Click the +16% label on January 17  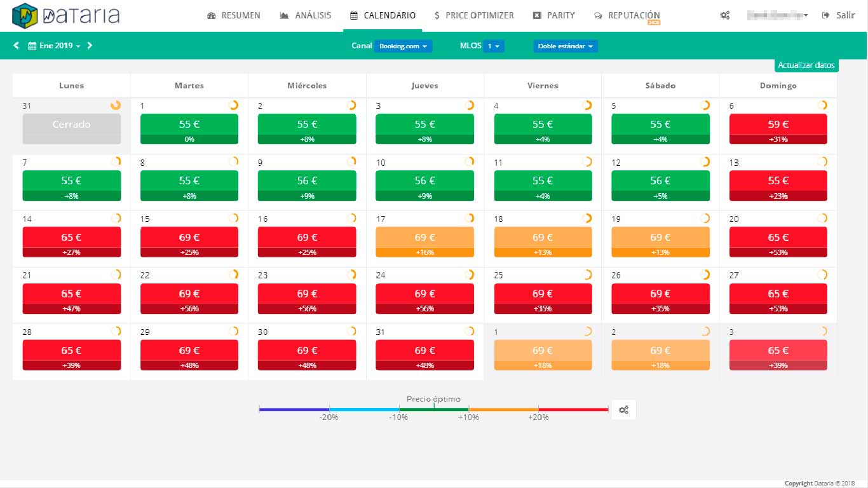(x=424, y=252)
